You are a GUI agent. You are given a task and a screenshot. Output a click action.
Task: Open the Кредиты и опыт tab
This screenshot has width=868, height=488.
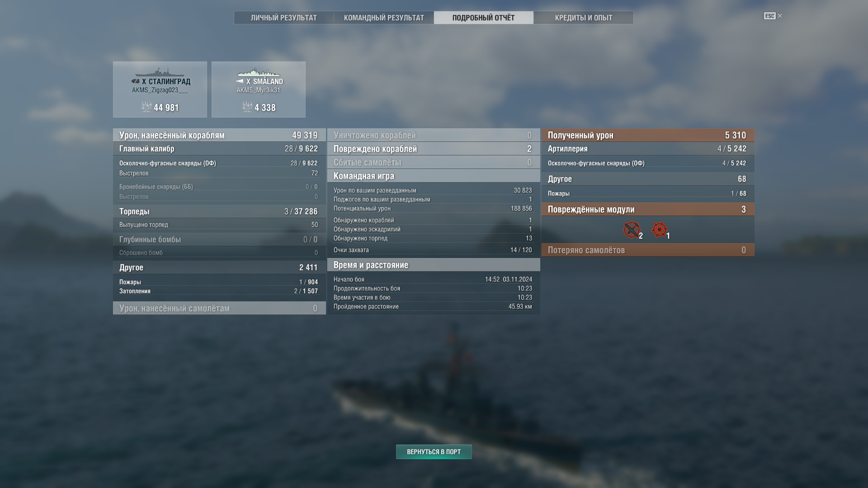pos(583,18)
